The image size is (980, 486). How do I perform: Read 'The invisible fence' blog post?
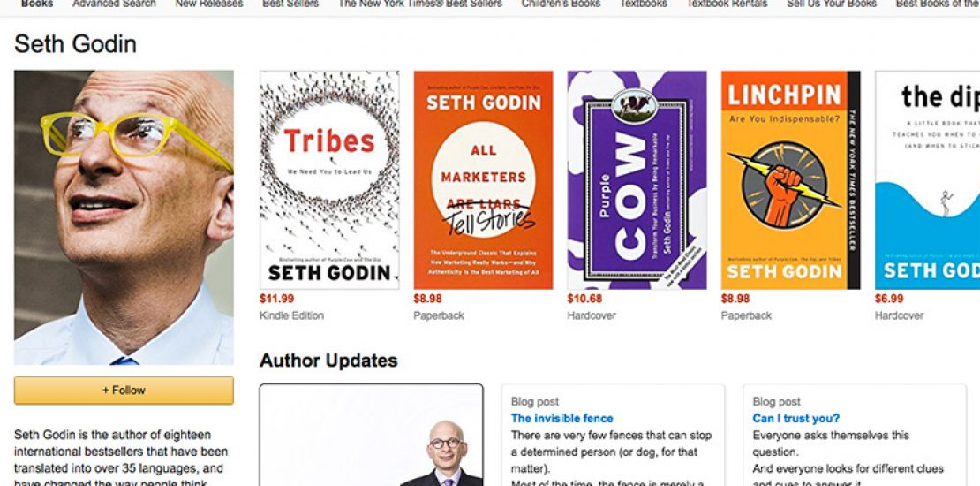[562, 419]
